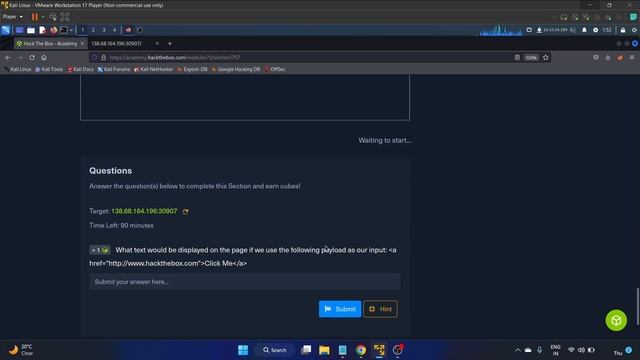Switch to the 138.68.164.196:30907 tab

pos(116,43)
